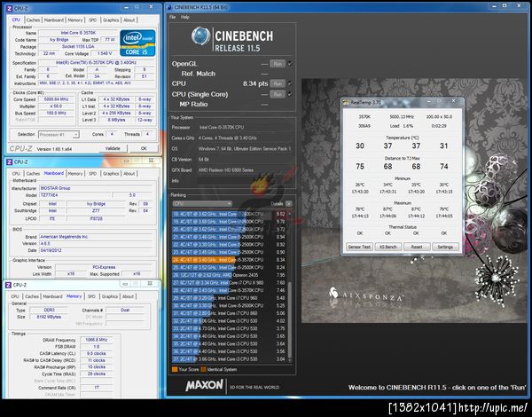Click the title icon of CPU-Z Memory window
Viewport: 532px width, 417px height.
9,285
